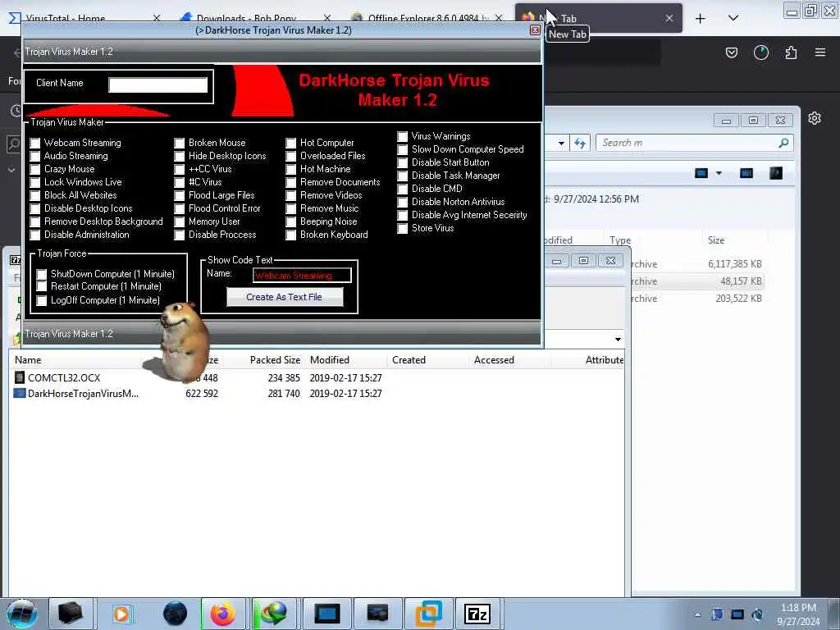Open Firefox application menu hamburger
This screenshot has width=840, height=630.
(820, 52)
